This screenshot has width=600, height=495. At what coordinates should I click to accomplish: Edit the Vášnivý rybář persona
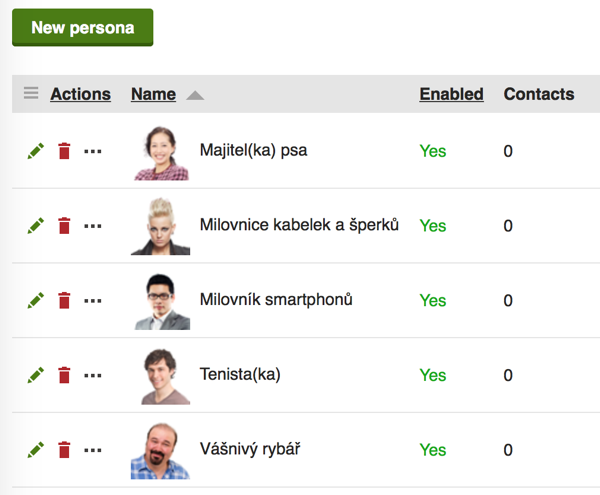[36, 450]
